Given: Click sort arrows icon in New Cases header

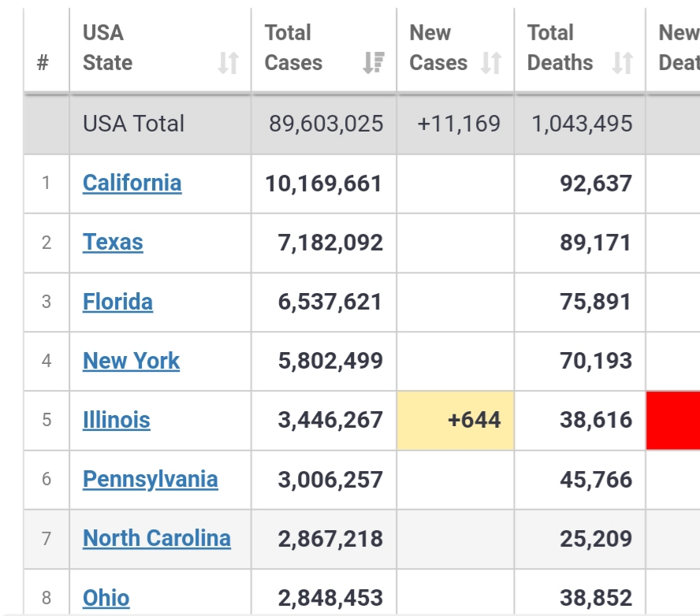Looking at the screenshot, I should 491,63.
